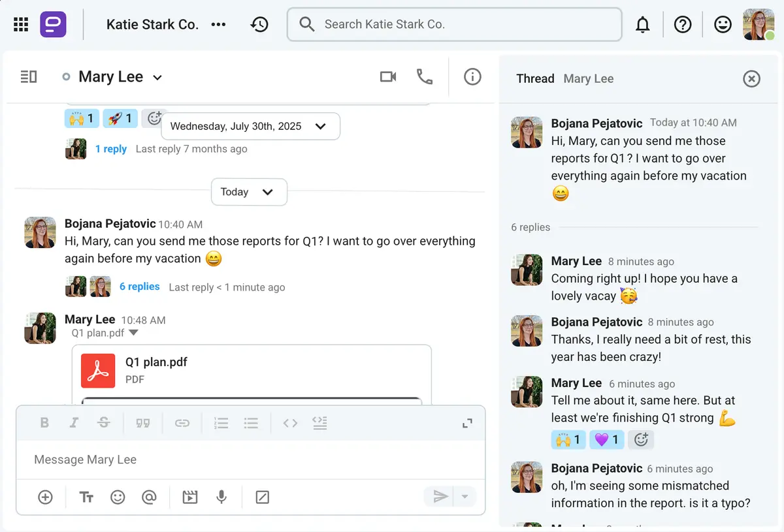Viewport: 784px width, 532px height.
Task: Click the purple heart reaction in the thread
Action: 606,440
